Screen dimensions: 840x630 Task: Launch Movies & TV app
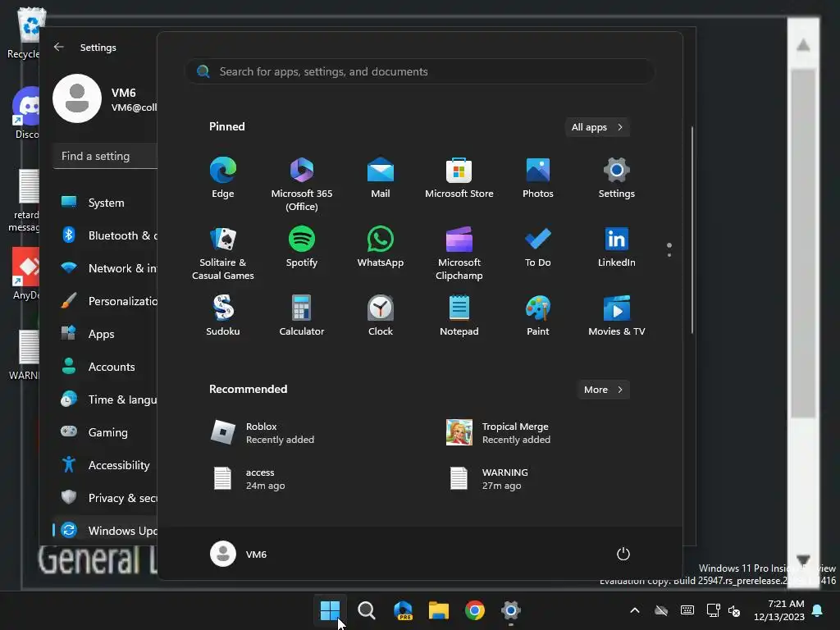tap(617, 316)
